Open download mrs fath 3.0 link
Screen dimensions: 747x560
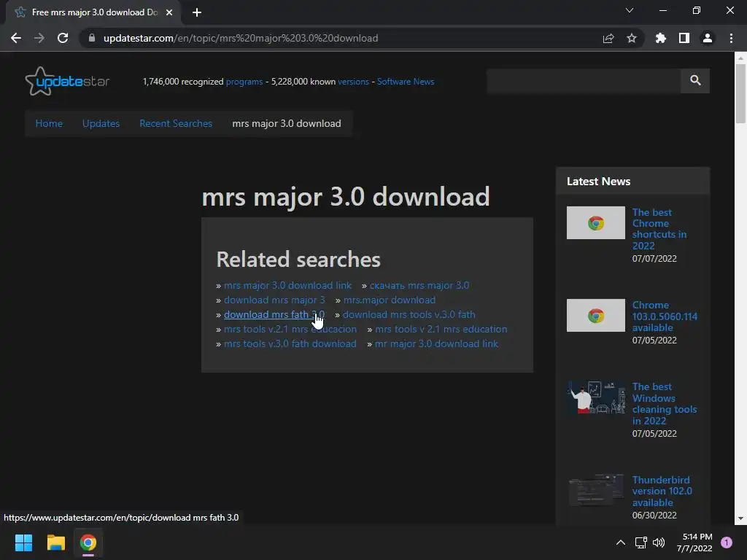tap(274, 315)
